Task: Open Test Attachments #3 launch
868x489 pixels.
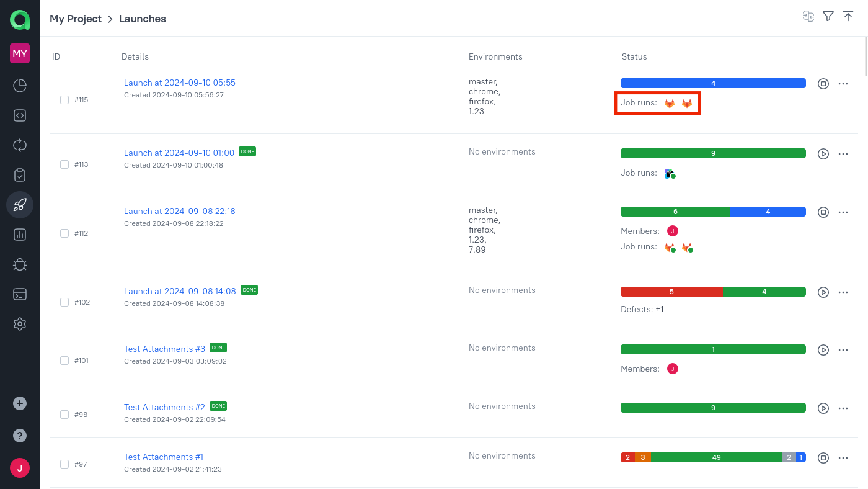Action: (x=164, y=349)
